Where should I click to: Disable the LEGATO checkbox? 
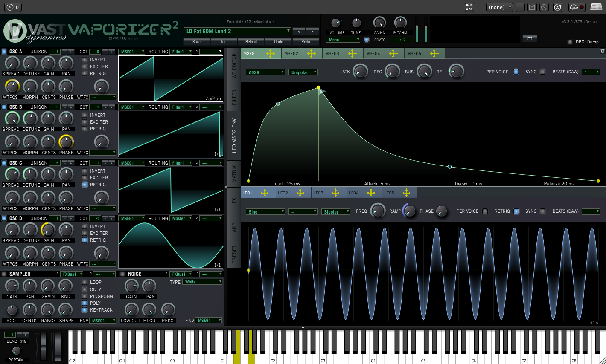click(x=367, y=40)
